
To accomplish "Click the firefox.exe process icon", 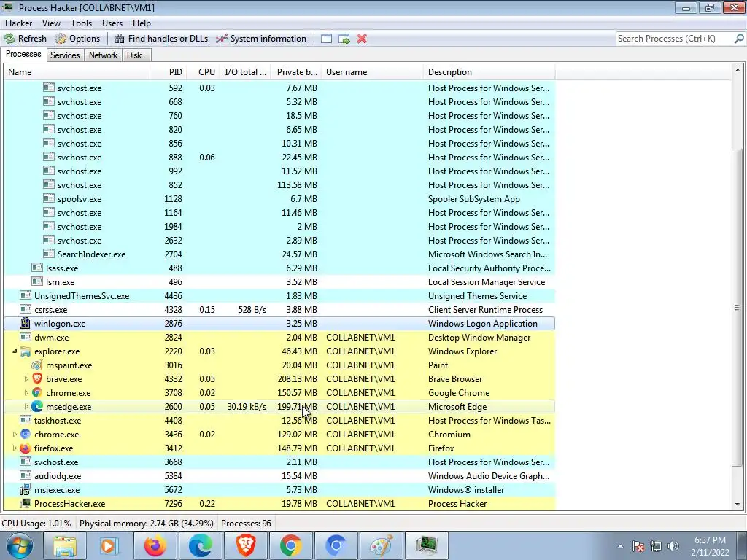I will [26, 448].
